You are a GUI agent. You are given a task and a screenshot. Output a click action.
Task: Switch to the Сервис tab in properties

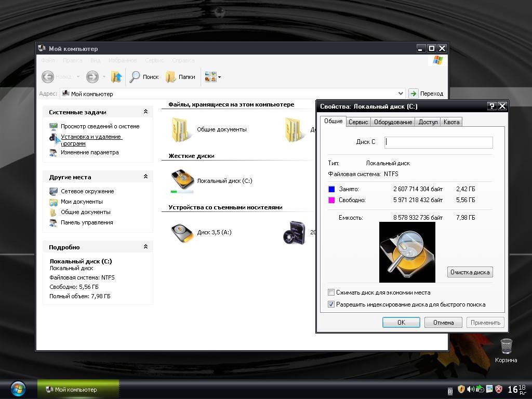358,122
